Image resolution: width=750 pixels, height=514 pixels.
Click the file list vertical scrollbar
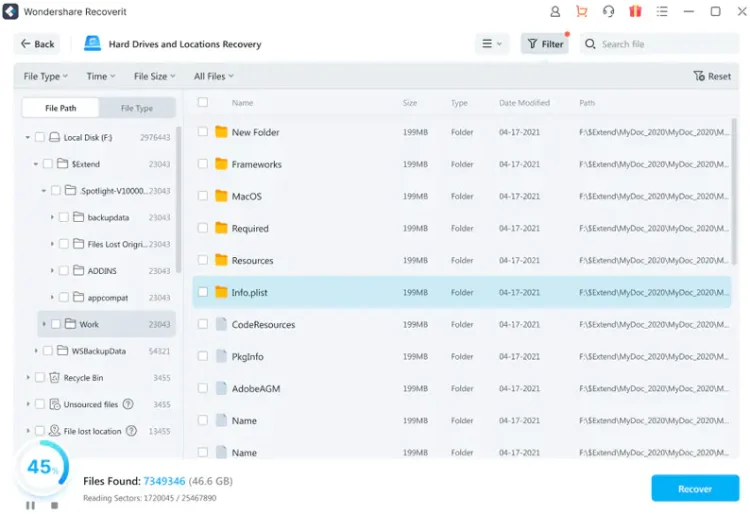click(x=734, y=191)
